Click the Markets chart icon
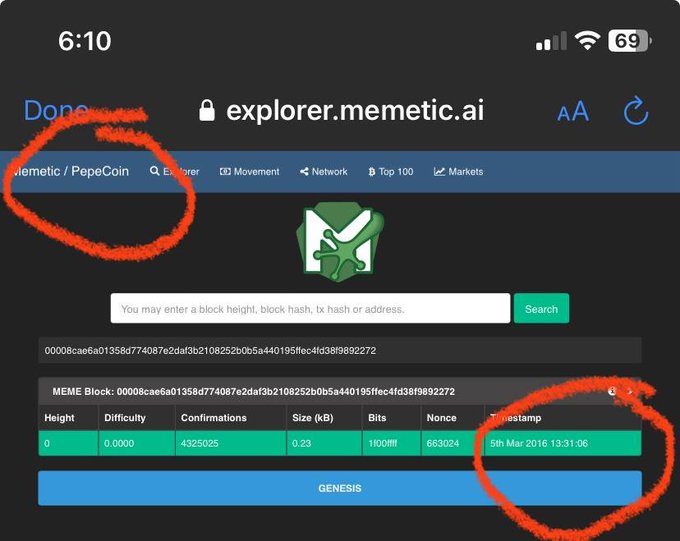Viewport: 680px width, 541px height. 439,171
